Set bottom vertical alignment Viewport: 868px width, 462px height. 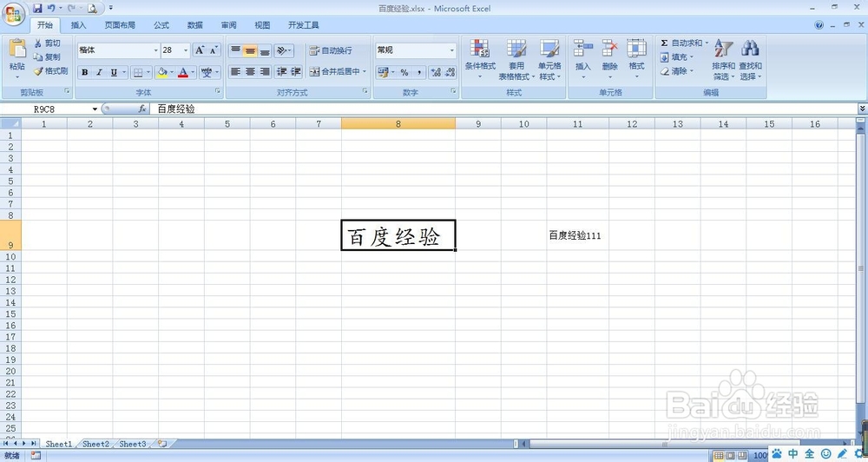click(x=265, y=50)
